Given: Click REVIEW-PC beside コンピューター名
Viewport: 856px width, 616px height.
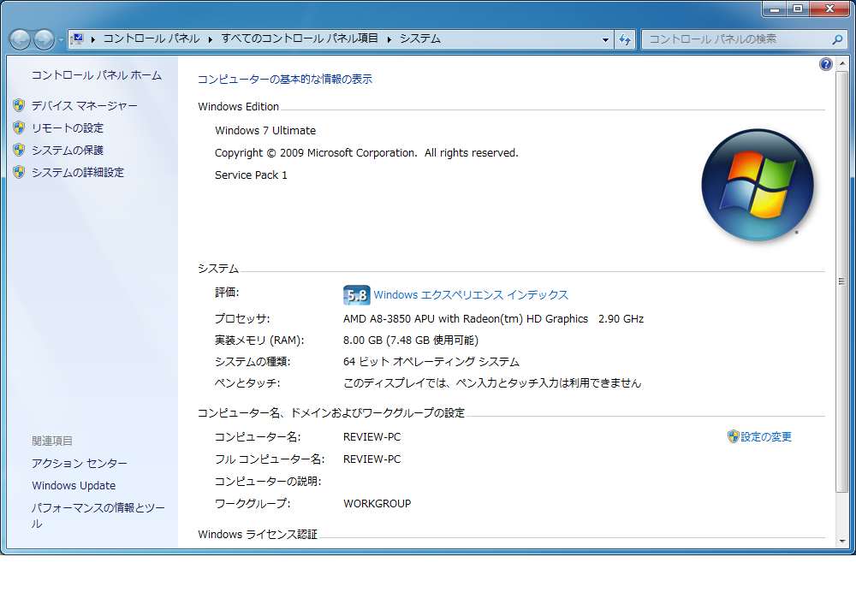Looking at the screenshot, I should click(x=372, y=437).
